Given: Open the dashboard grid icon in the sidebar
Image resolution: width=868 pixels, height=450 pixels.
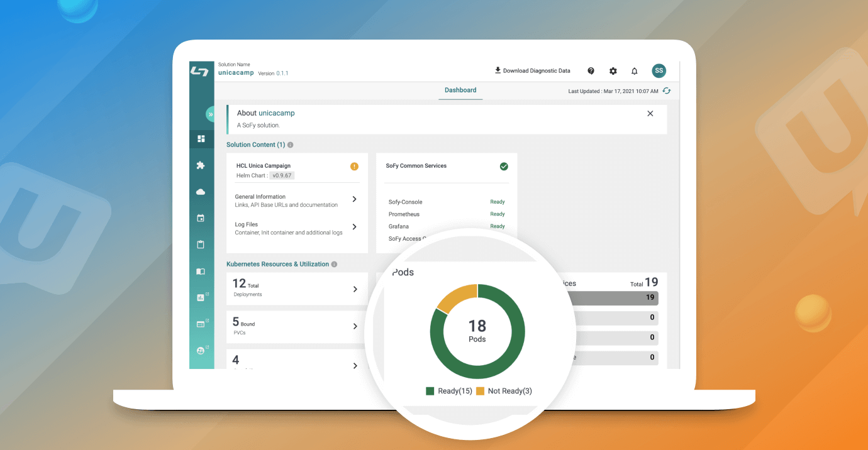Looking at the screenshot, I should tap(201, 139).
